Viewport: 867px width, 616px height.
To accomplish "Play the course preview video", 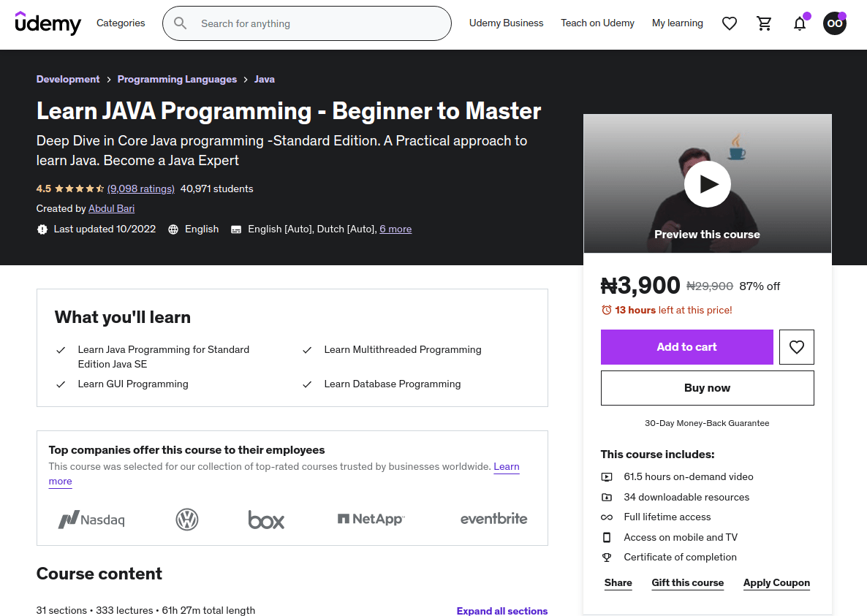I will tap(707, 183).
